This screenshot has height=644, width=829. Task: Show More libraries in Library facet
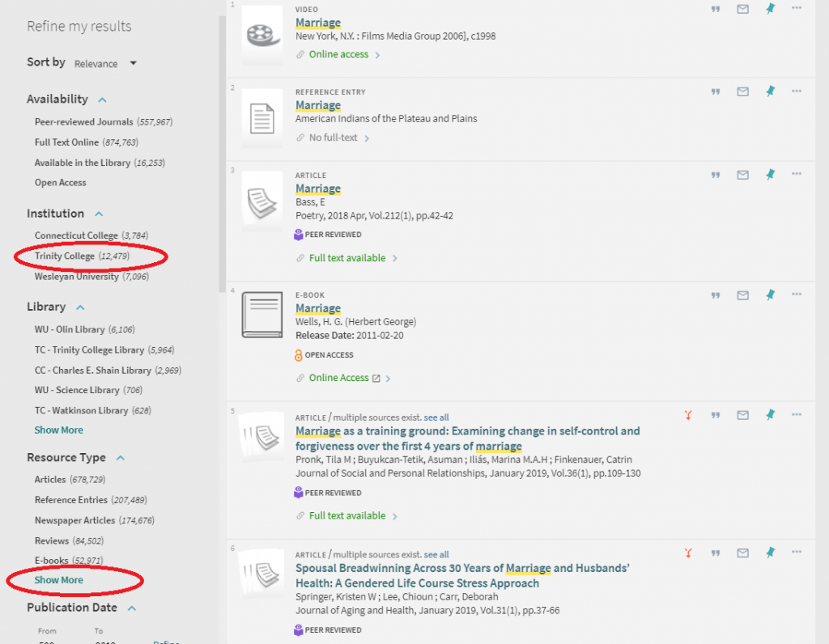[x=58, y=430]
